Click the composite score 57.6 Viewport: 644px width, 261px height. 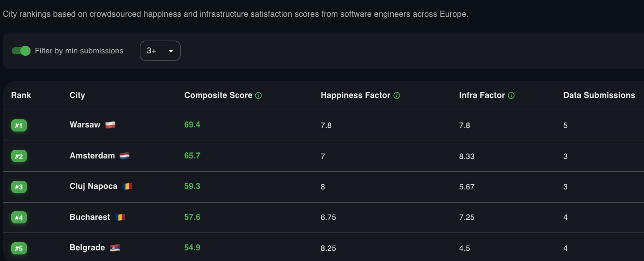coord(192,217)
